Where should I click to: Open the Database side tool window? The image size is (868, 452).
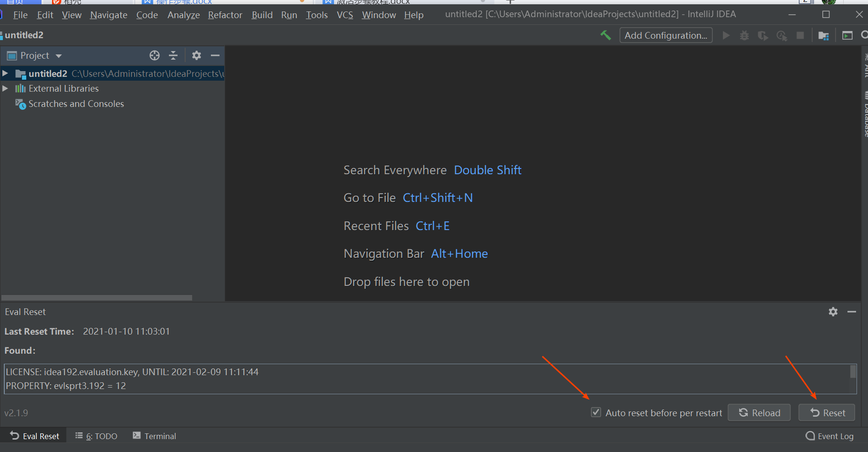click(865, 114)
